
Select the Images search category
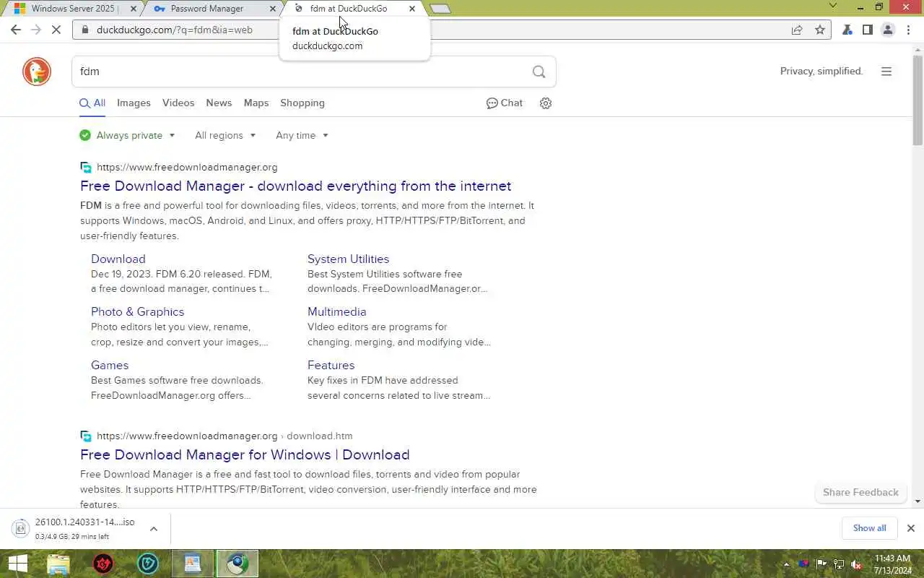(134, 103)
